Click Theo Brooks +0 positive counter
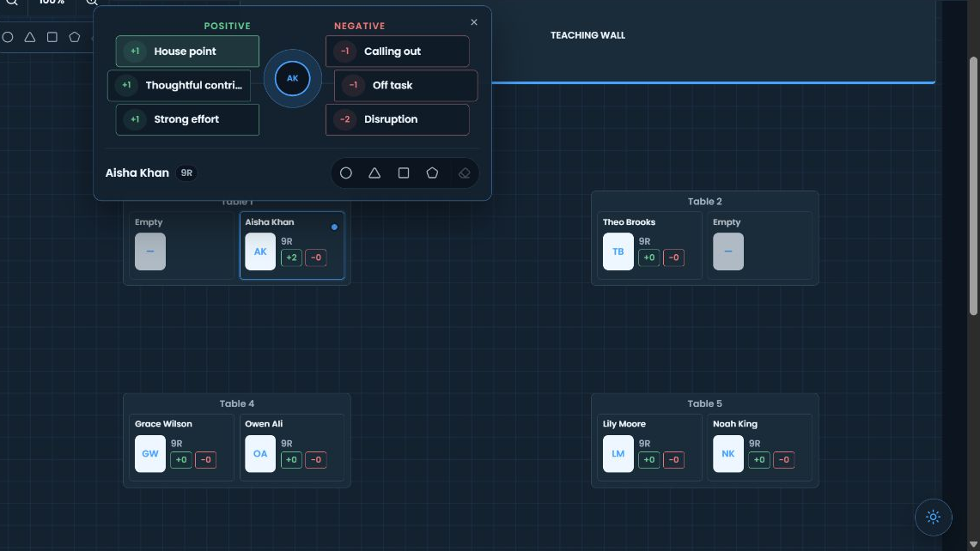Screen dimensions: 980x551 tap(648, 257)
